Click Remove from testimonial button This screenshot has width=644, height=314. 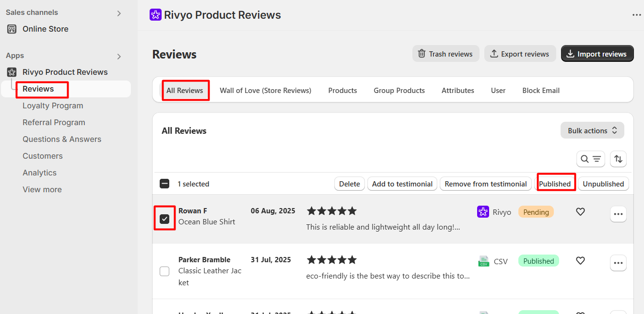[486, 184]
